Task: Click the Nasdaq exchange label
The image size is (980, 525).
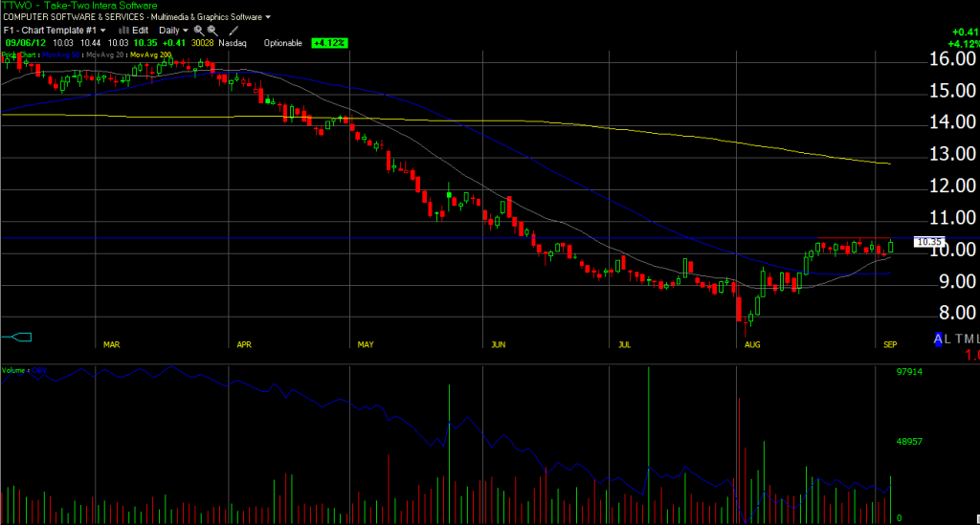Action: coord(233,43)
